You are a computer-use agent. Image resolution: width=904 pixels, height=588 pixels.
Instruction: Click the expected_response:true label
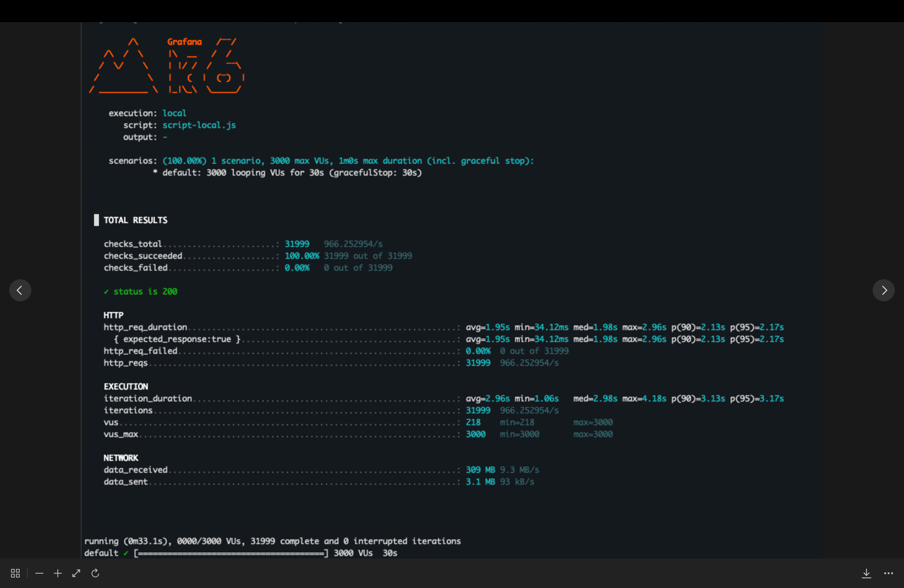[x=177, y=339]
